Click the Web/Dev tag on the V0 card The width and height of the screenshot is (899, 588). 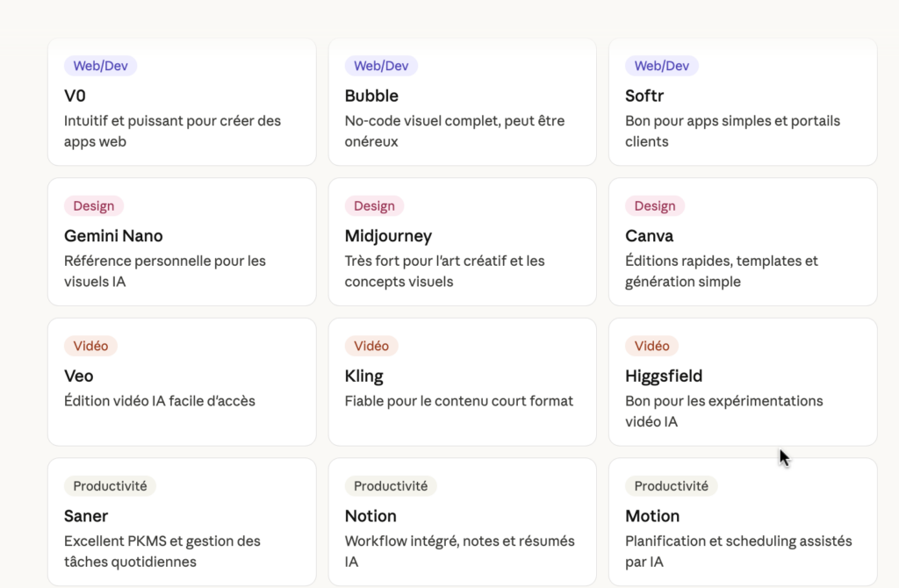[101, 66]
